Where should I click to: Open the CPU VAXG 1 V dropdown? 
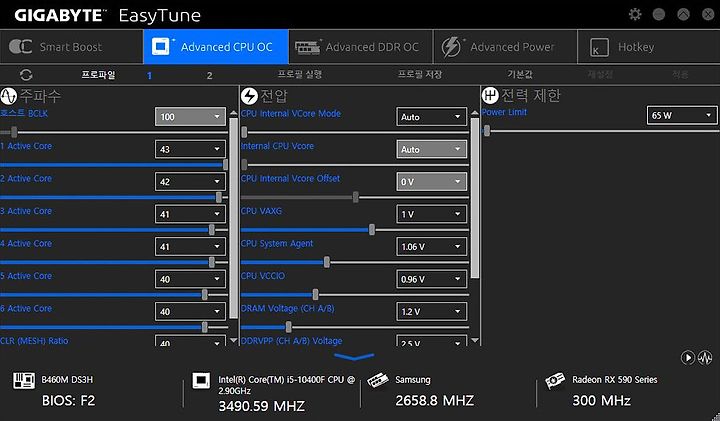click(431, 214)
